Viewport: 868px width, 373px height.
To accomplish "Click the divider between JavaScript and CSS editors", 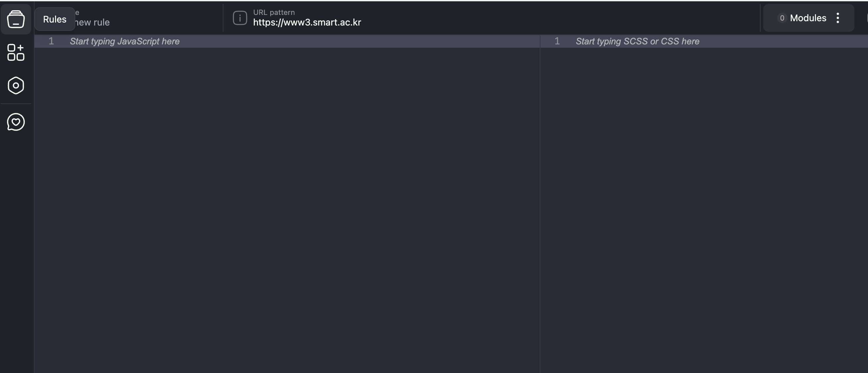I will [540, 202].
